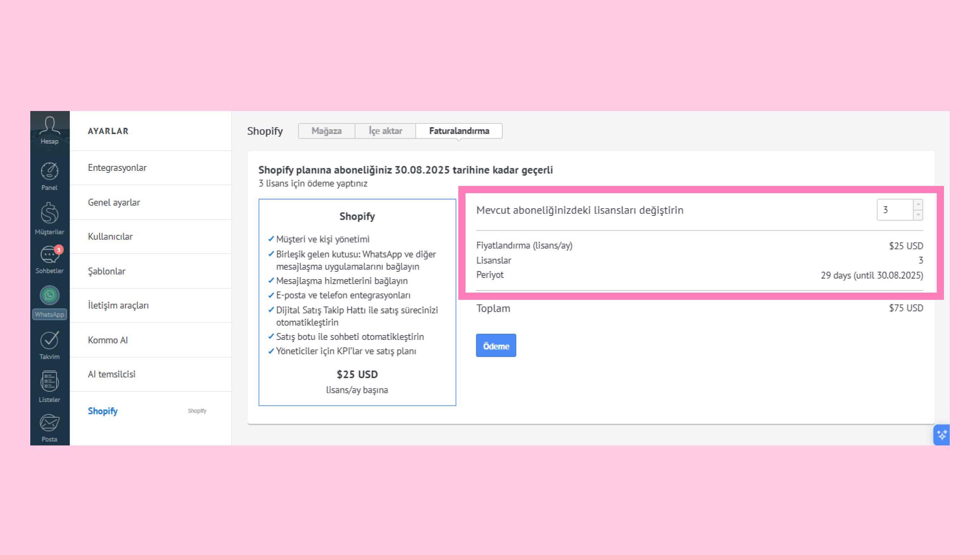
Task: Click '3 lisans için ödeme yaptınız' text
Action: coord(313,183)
